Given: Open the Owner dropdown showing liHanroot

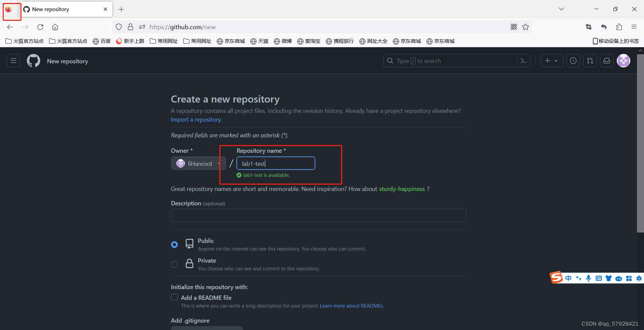Looking at the screenshot, I should [198, 163].
